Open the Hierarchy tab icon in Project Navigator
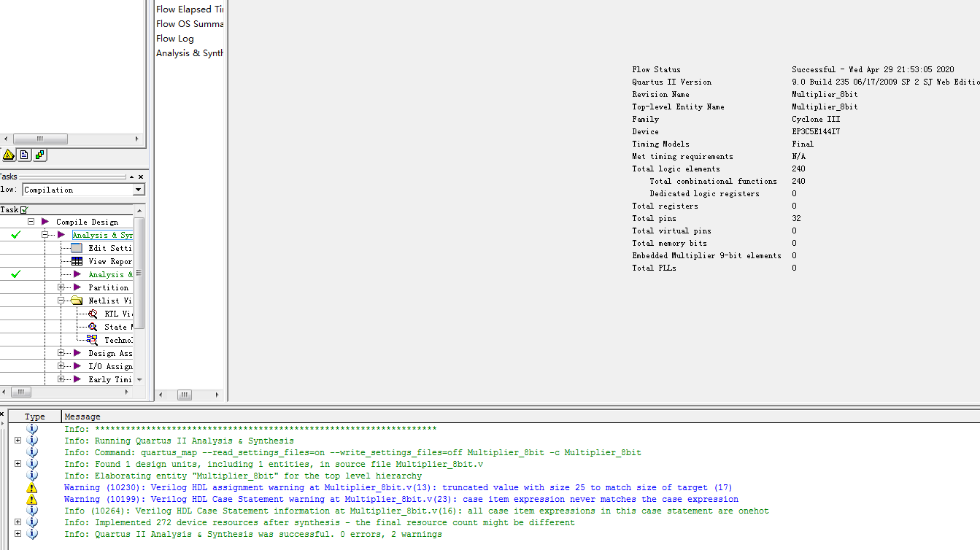This screenshot has width=980, height=550. click(9, 155)
